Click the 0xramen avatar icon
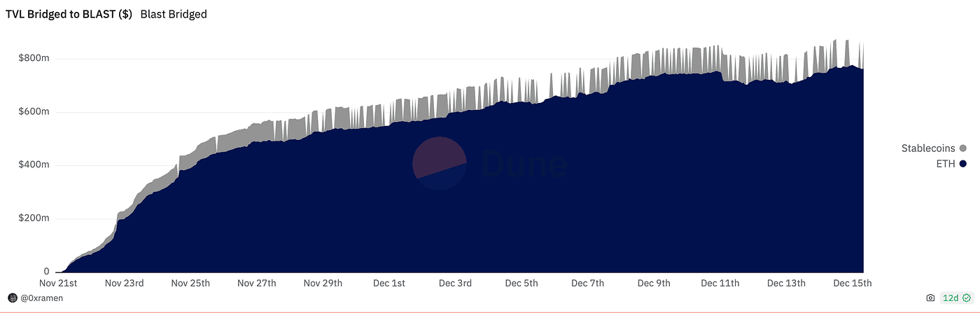 tap(12, 298)
